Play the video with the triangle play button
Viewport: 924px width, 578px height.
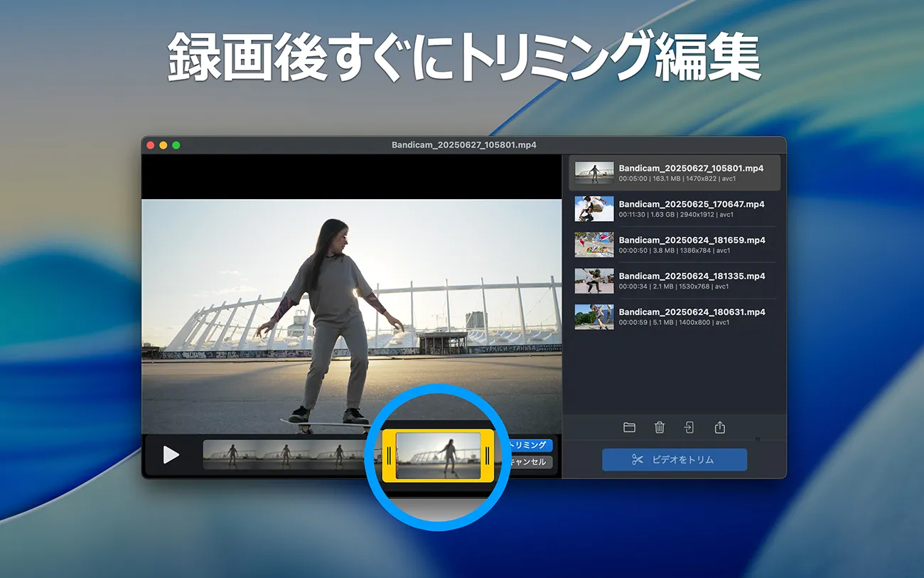point(171,455)
